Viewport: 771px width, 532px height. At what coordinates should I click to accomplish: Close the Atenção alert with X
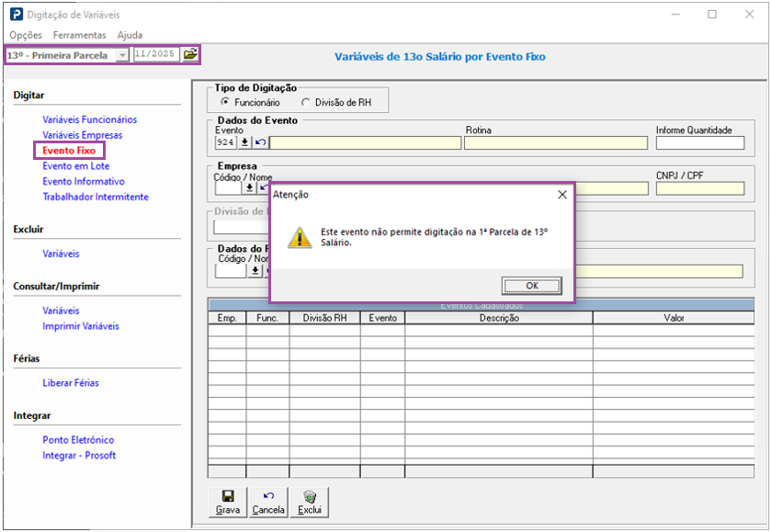[x=562, y=195]
